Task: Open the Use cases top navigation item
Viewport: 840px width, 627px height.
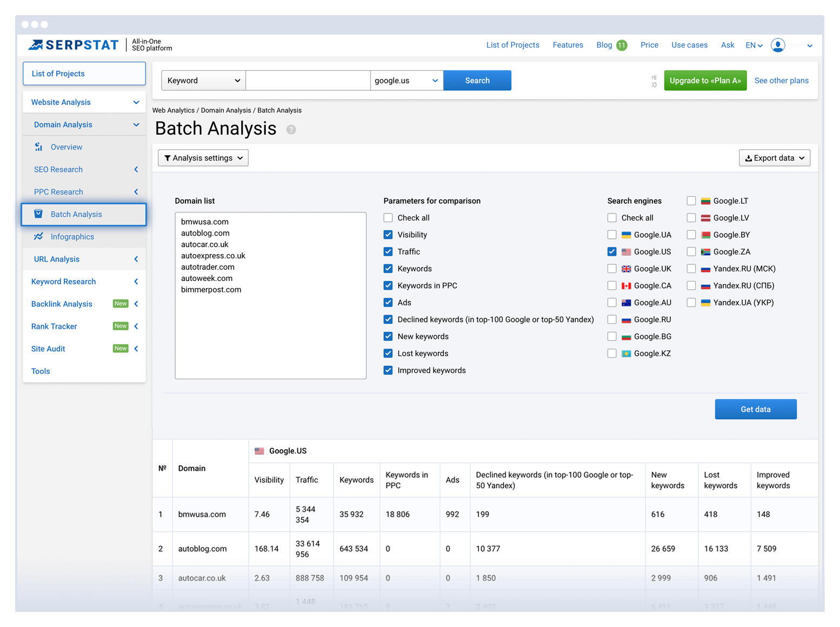Action: (x=690, y=45)
